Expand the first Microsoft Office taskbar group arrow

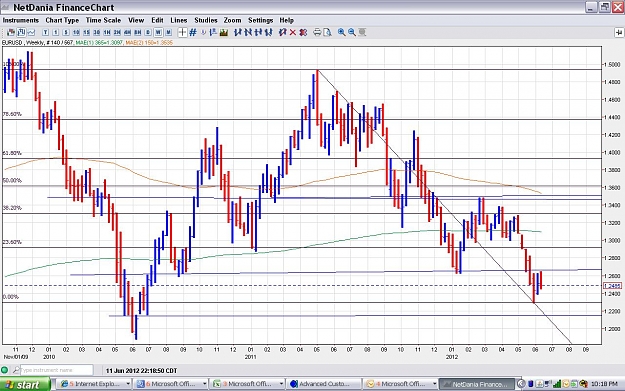[204, 384]
